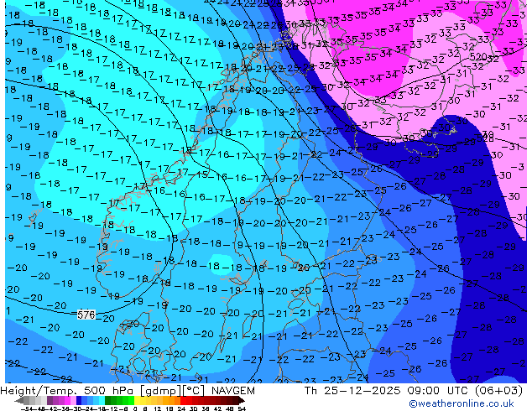Open the weatheronline.co.uk copyright link
This screenshot has height=411, width=532.
coord(462,403)
